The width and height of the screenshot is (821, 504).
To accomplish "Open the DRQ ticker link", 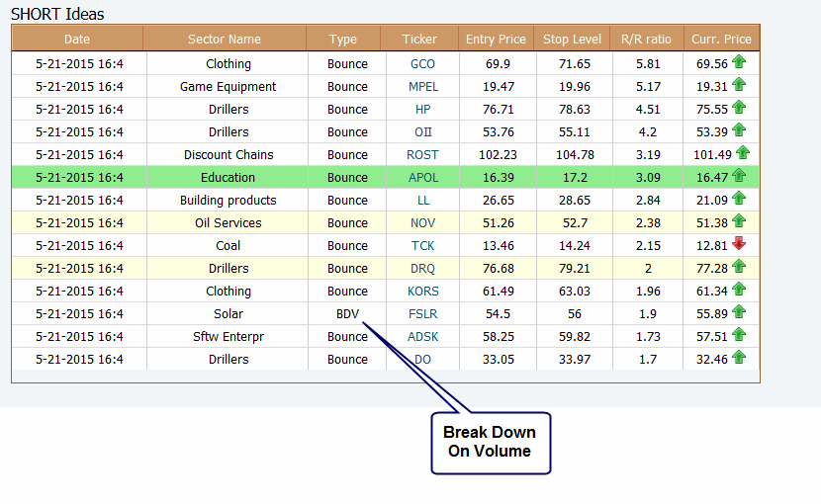I will click(422, 269).
